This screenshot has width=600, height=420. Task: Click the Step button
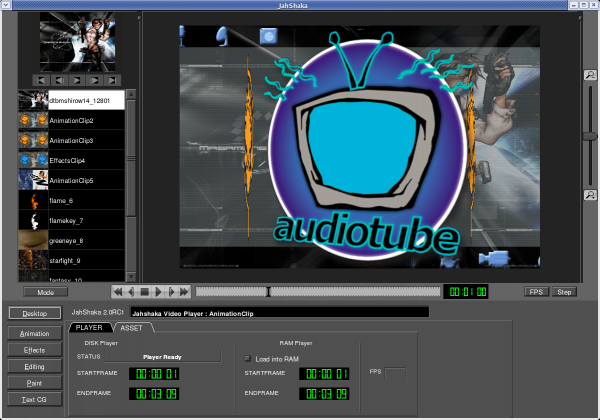pyautogui.click(x=564, y=292)
